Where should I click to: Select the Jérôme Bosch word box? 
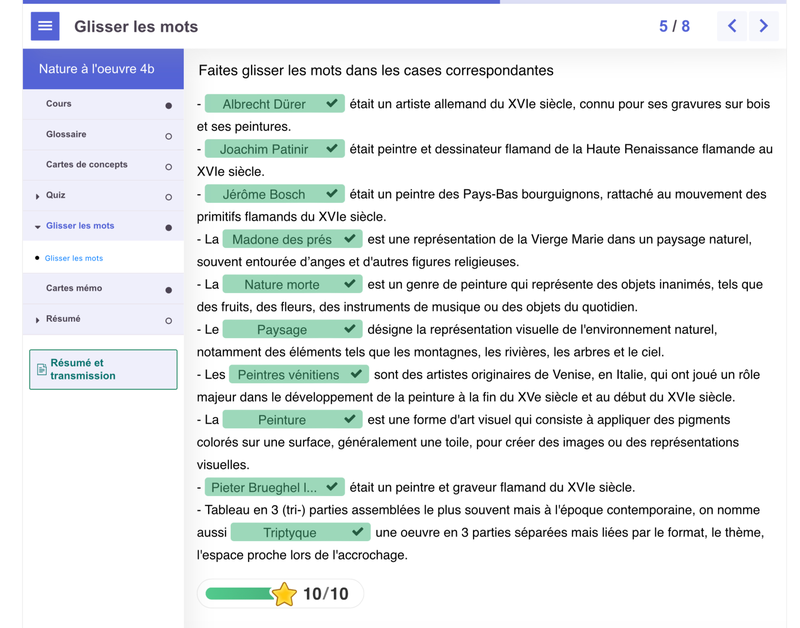264,194
